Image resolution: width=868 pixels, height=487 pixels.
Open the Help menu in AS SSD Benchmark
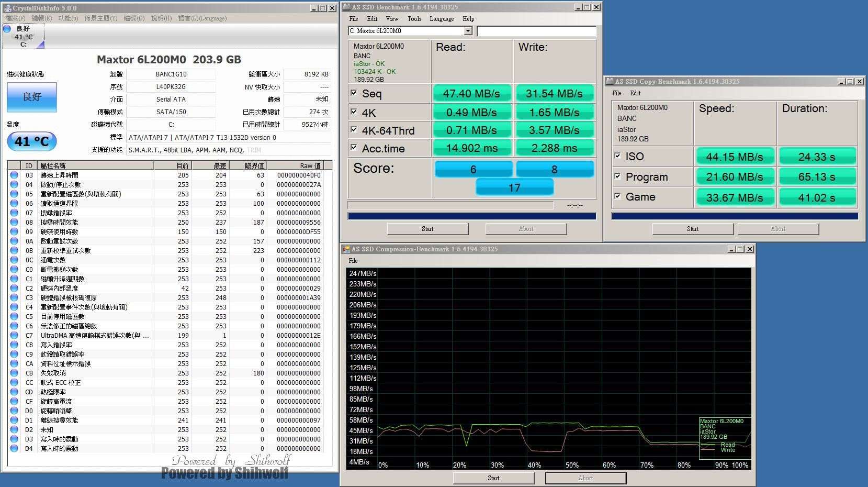coord(468,19)
